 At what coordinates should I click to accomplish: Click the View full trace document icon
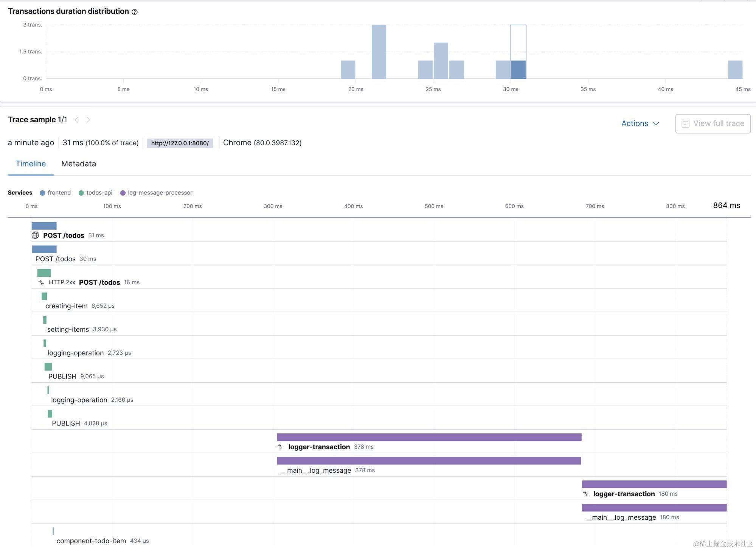(x=685, y=124)
